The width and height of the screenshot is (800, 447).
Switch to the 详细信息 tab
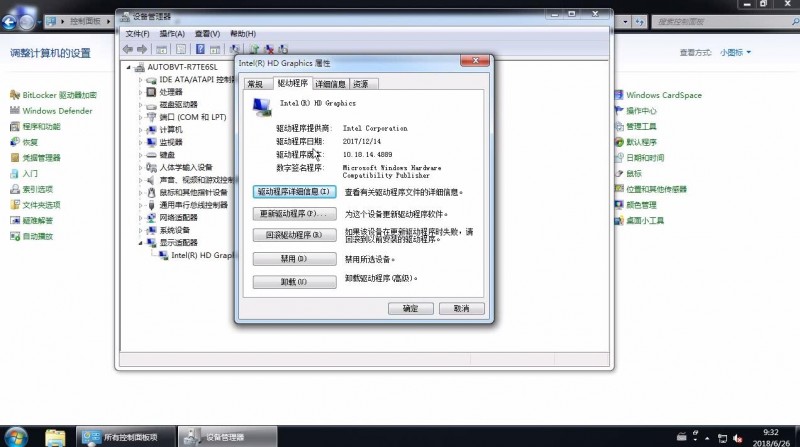tap(330, 84)
